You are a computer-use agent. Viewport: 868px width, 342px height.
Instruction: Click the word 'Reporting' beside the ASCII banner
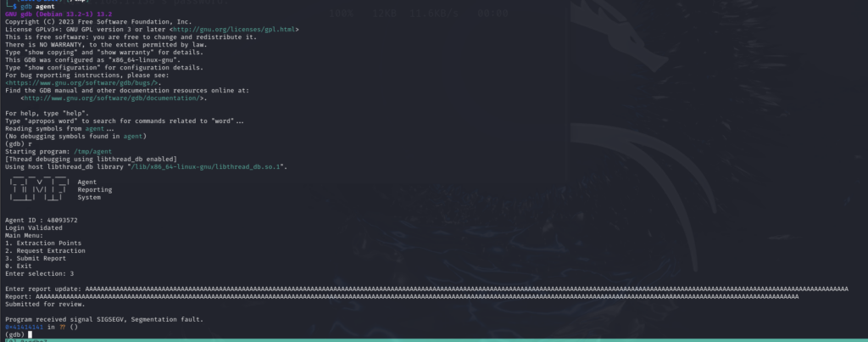click(95, 189)
